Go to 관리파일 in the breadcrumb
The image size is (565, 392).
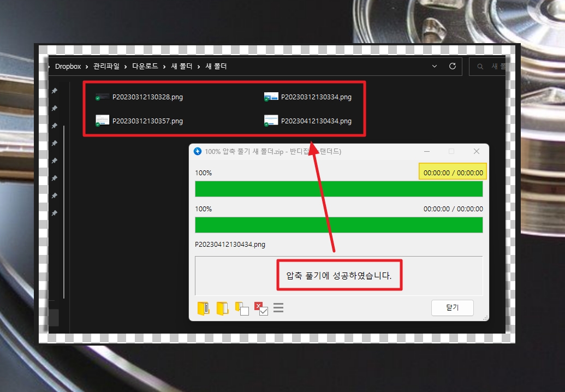click(x=106, y=66)
